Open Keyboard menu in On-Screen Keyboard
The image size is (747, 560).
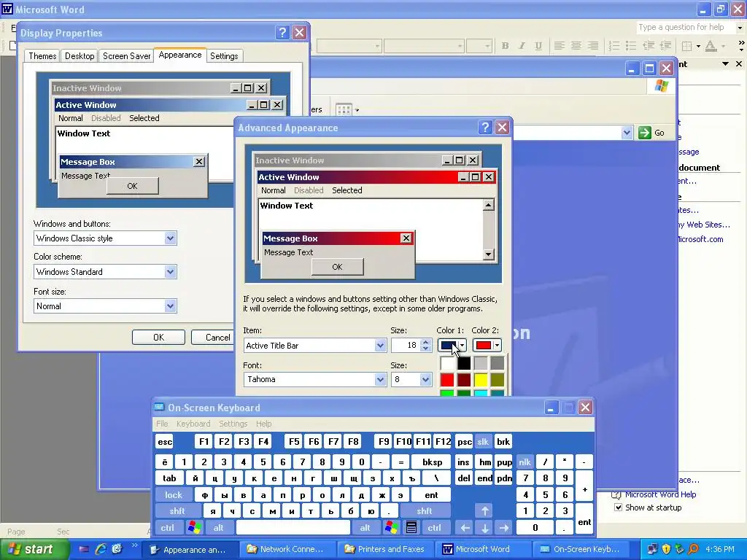click(193, 424)
